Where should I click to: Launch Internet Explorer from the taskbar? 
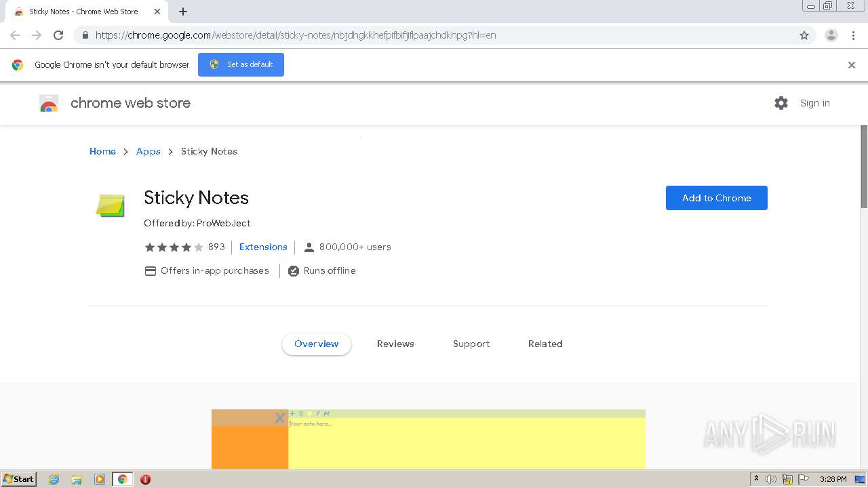tap(54, 479)
